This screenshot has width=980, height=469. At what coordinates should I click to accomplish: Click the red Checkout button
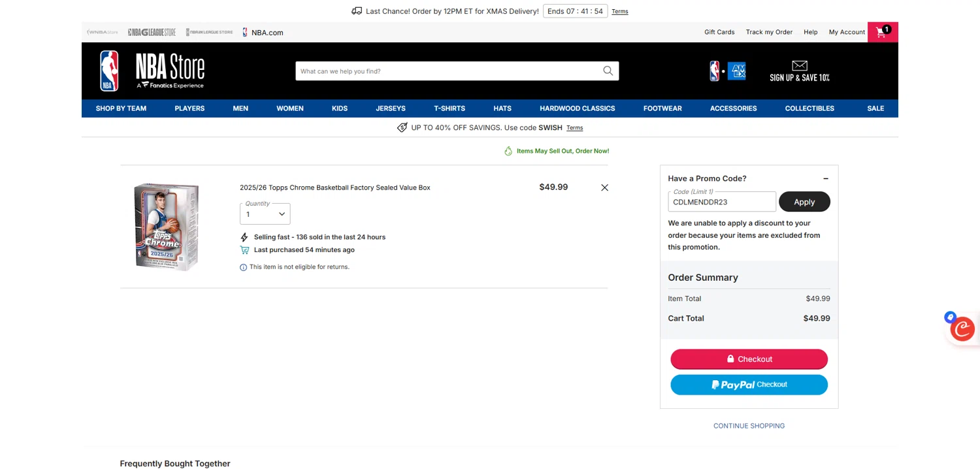click(749, 359)
